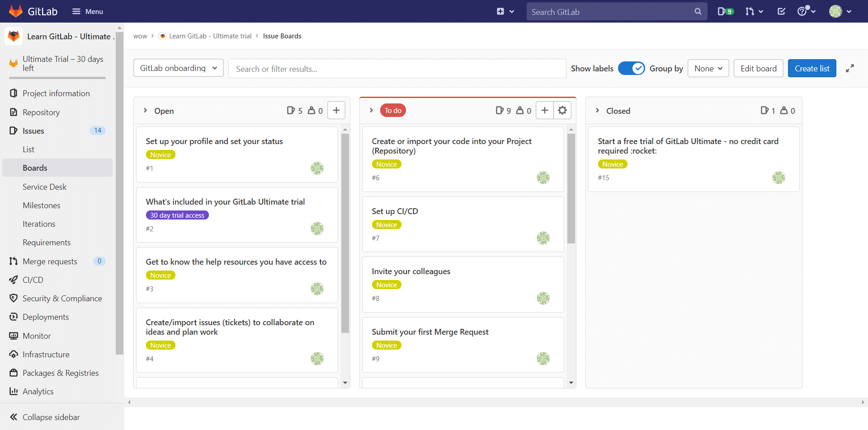Click assignee avatar on issue #8
This screenshot has width=868, height=430.
(543, 298)
